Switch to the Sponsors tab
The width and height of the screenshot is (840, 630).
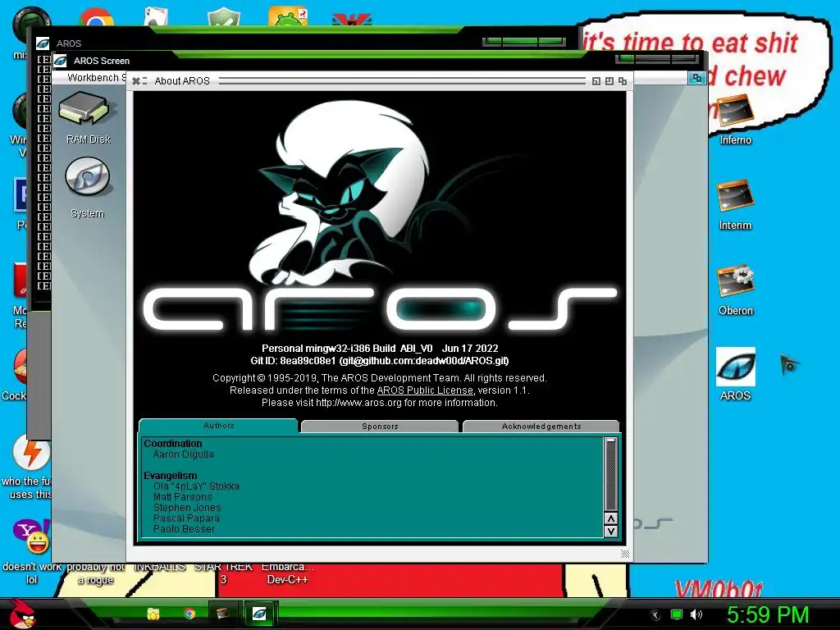click(380, 427)
